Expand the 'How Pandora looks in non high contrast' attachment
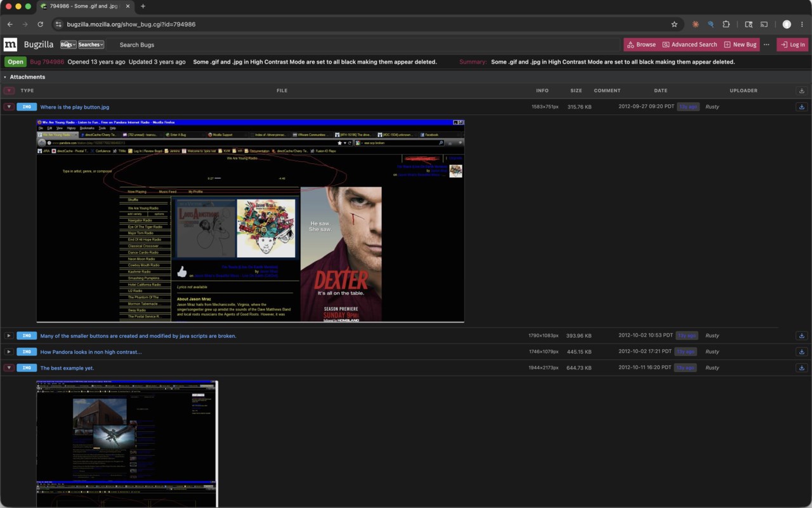Image resolution: width=812 pixels, height=508 pixels. tap(9, 352)
